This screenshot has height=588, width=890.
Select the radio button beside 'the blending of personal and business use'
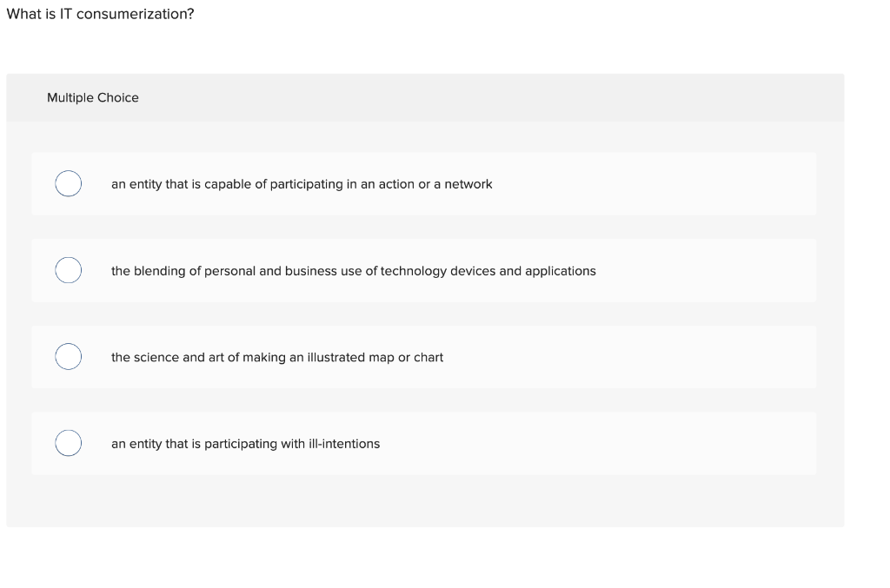click(69, 270)
